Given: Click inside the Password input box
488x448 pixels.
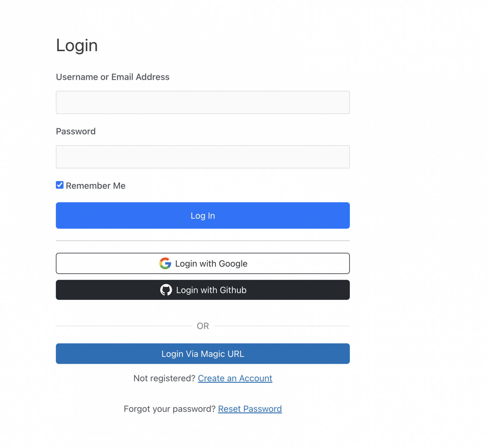Looking at the screenshot, I should coord(203,157).
